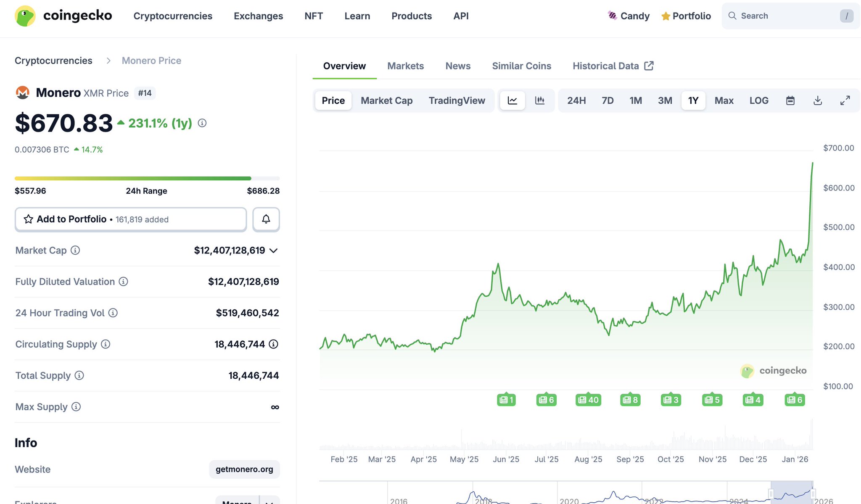
Task: Open the Similar Coins tab
Action: click(521, 66)
